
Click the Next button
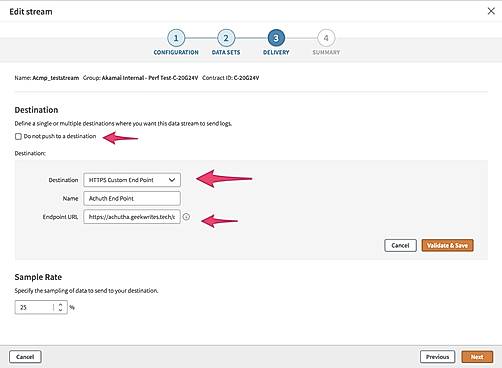[477, 357]
